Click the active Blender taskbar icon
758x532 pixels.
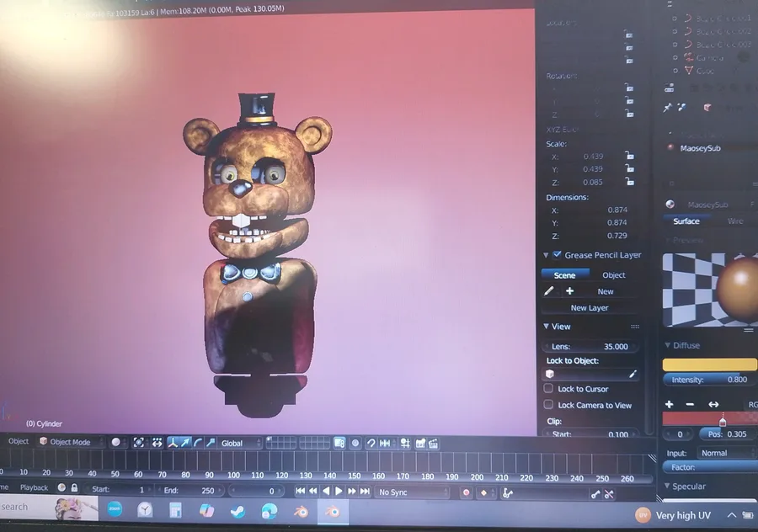pos(333,512)
